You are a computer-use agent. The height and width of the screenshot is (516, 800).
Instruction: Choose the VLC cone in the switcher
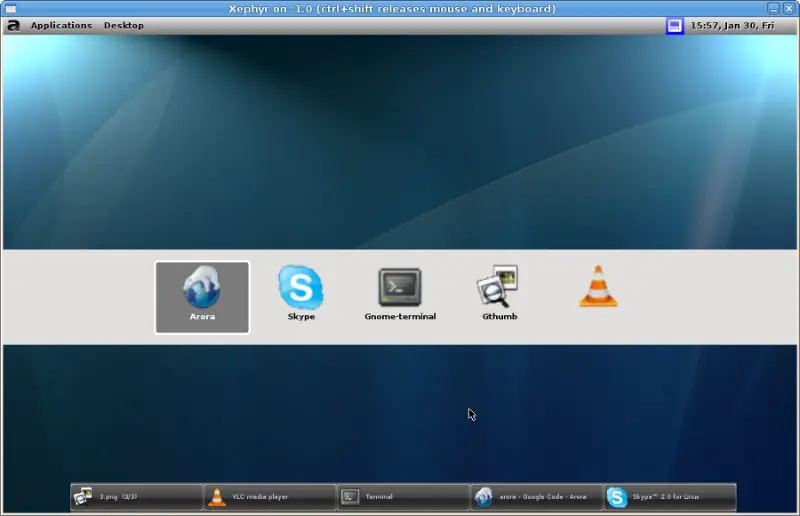(x=598, y=286)
